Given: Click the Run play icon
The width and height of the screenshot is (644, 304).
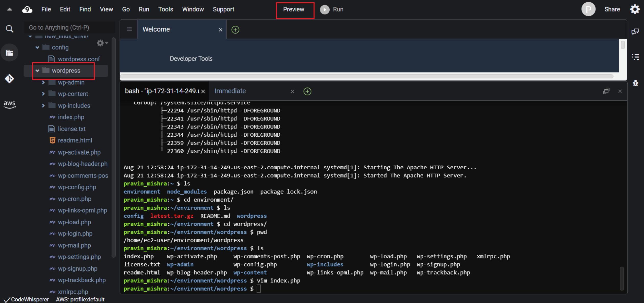Looking at the screenshot, I should [325, 9].
